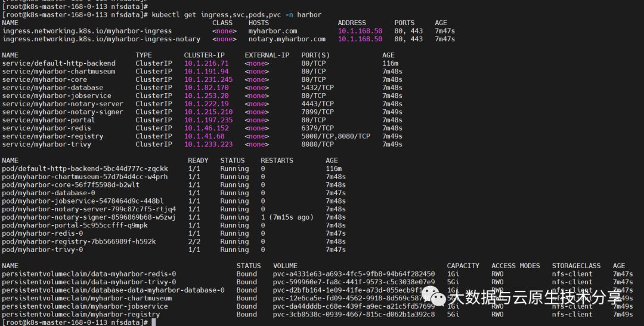Screen dimensions: 644x326
Task: Select persistentvolumeclaim/myharbor-jobservice
Action: coord(85,306)
